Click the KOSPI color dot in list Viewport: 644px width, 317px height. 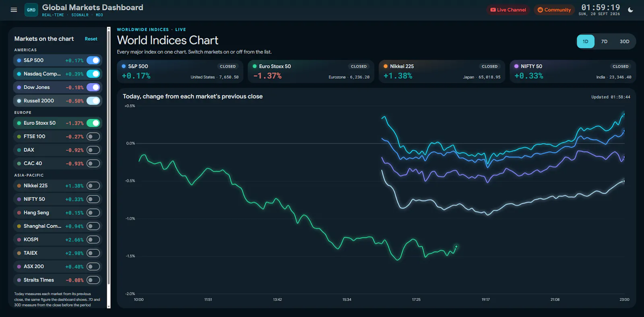click(19, 240)
